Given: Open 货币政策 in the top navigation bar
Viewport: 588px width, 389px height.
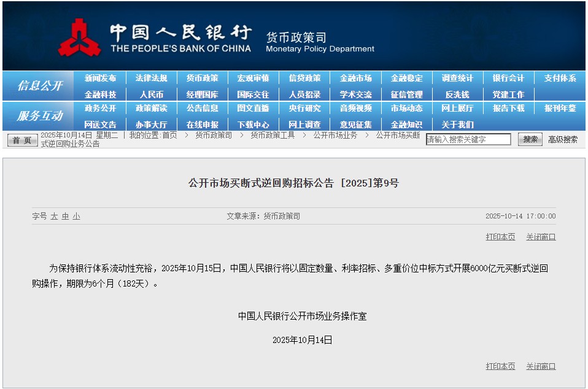Looking at the screenshot, I should [202, 78].
